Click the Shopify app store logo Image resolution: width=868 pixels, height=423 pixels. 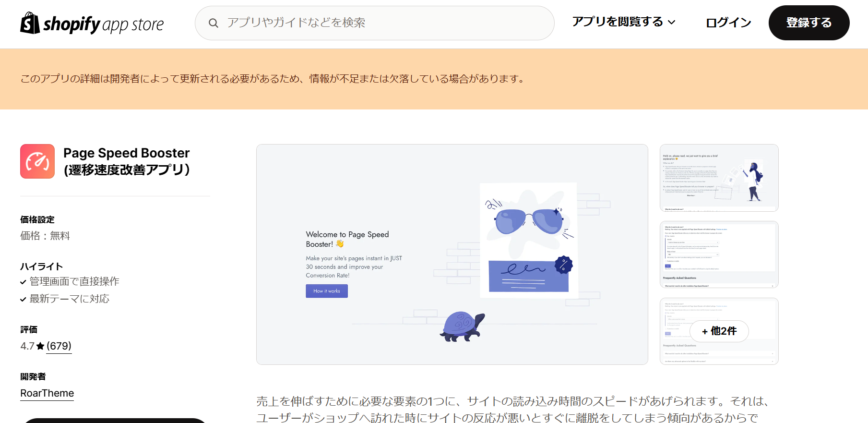click(x=92, y=24)
